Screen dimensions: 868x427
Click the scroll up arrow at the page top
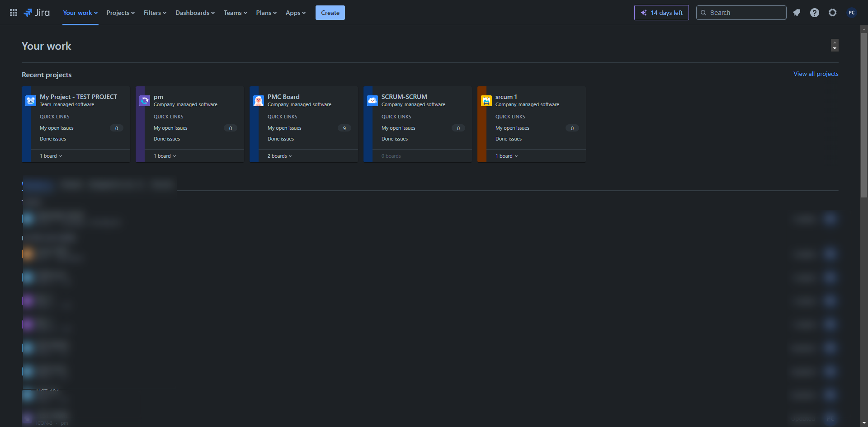(864, 29)
